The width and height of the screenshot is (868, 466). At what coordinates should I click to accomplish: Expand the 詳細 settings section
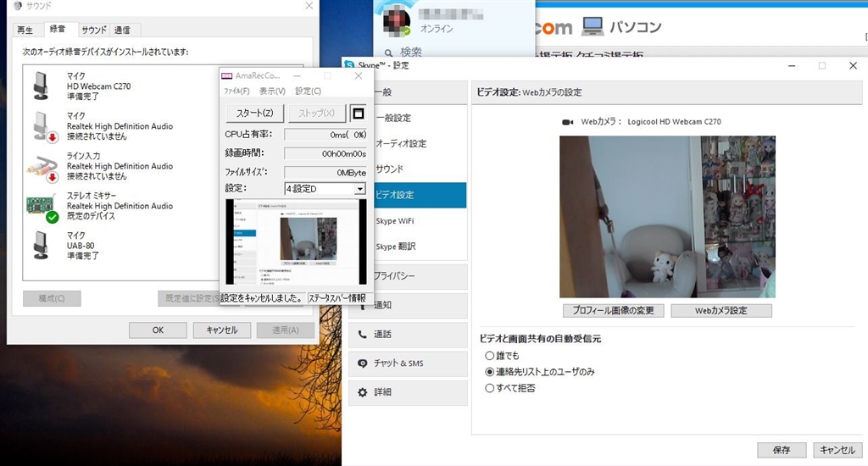(408, 392)
